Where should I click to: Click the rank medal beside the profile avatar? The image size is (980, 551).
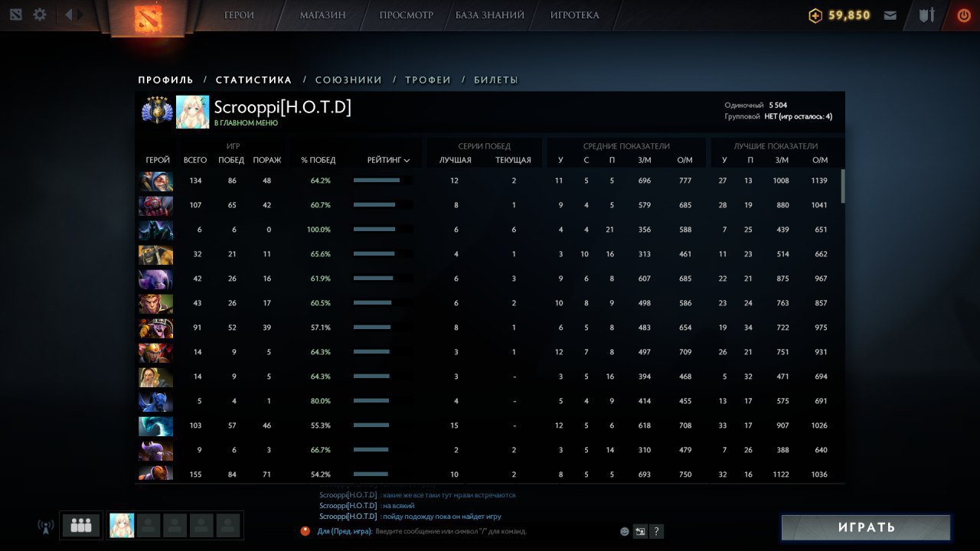pyautogui.click(x=155, y=111)
